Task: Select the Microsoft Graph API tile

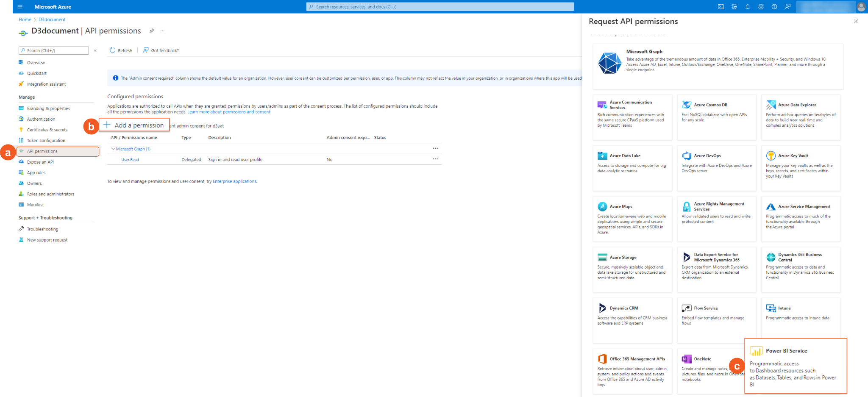Action: point(718,66)
